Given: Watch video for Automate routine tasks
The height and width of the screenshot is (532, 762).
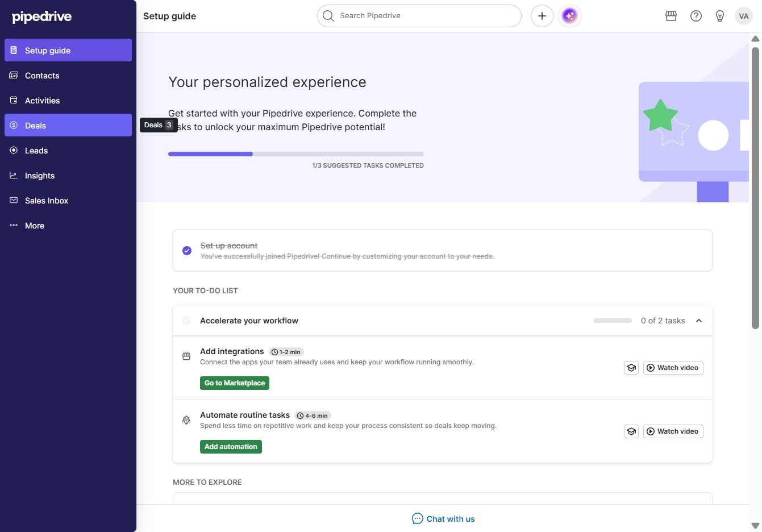Looking at the screenshot, I should point(673,431).
